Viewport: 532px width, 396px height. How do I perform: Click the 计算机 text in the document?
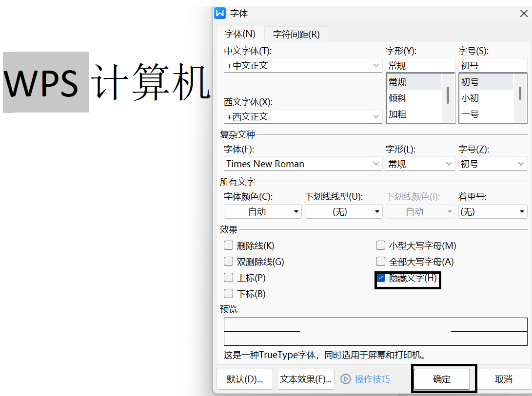(x=151, y=82)
